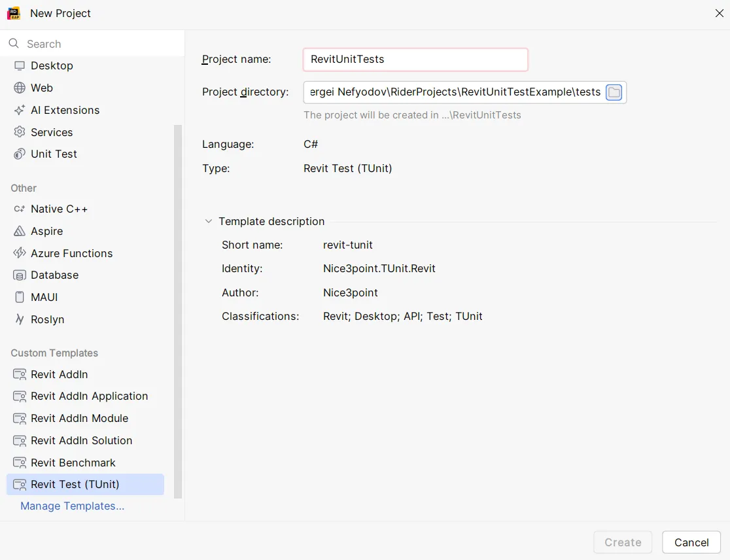Click the 'Template description' heading text
This screenshot has width=730, height=560.
[271, 221]
